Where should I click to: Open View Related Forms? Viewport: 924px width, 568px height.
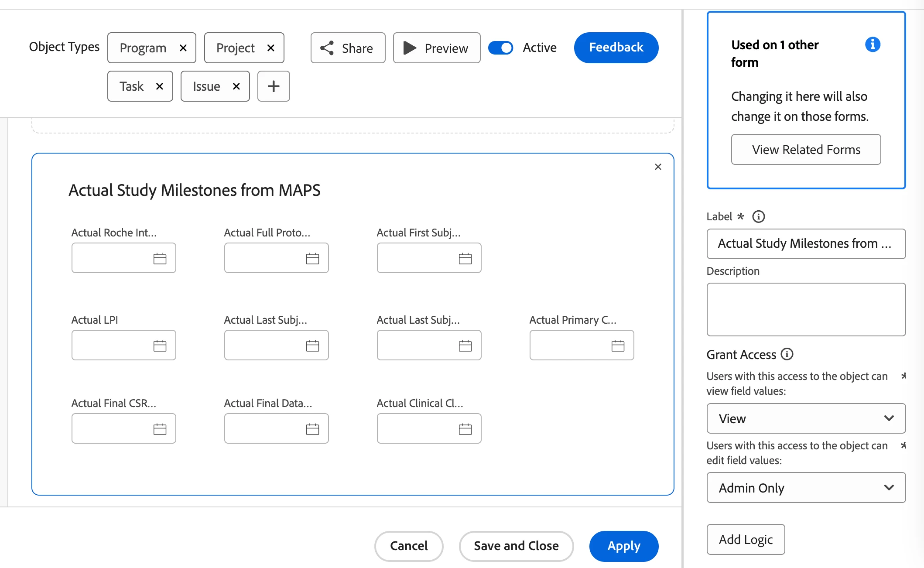[806, 150]
